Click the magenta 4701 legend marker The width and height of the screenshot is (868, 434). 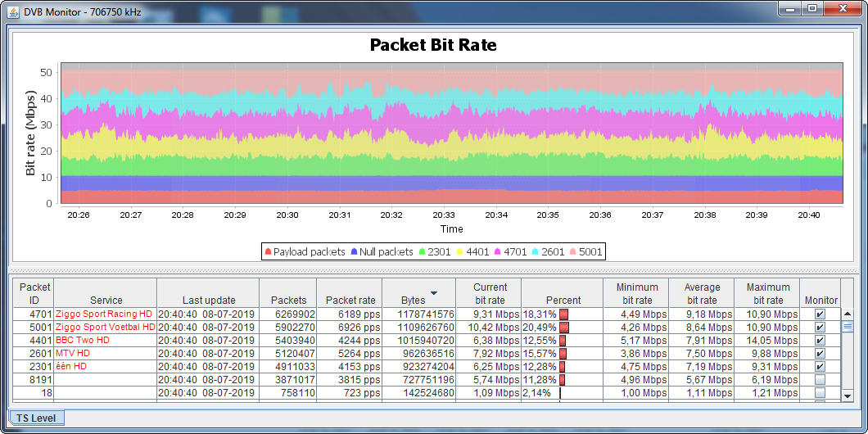point(499,252)
